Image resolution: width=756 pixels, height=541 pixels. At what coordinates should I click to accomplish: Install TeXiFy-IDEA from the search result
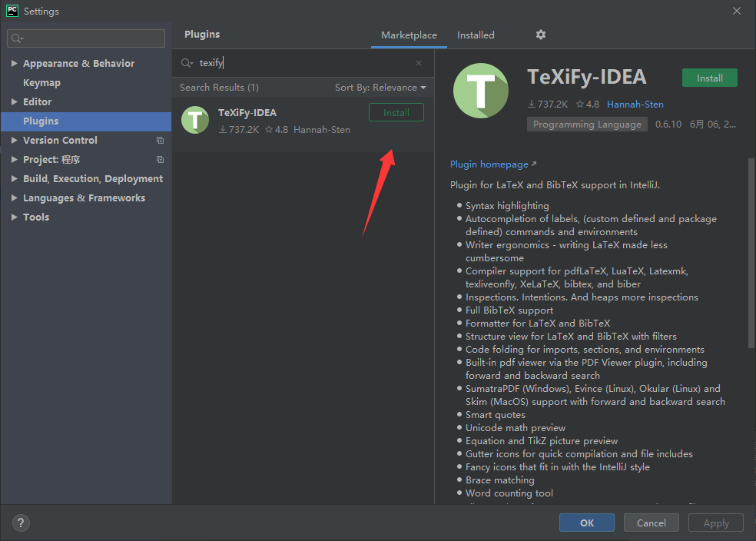tap(396, 112)
